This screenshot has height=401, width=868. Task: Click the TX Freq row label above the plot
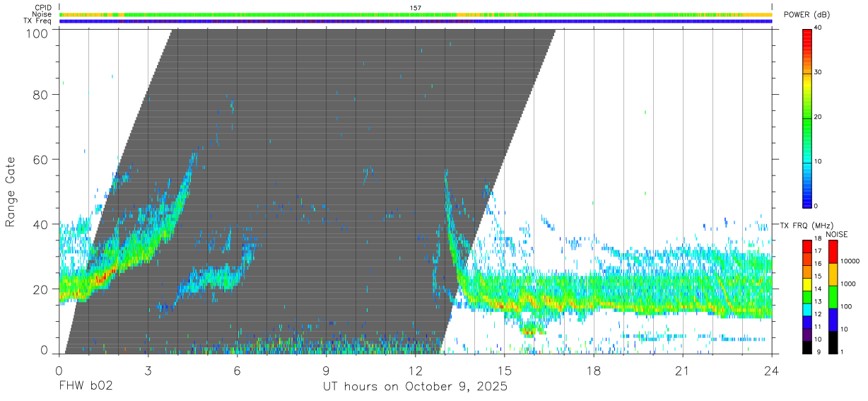tap(38, 21)
